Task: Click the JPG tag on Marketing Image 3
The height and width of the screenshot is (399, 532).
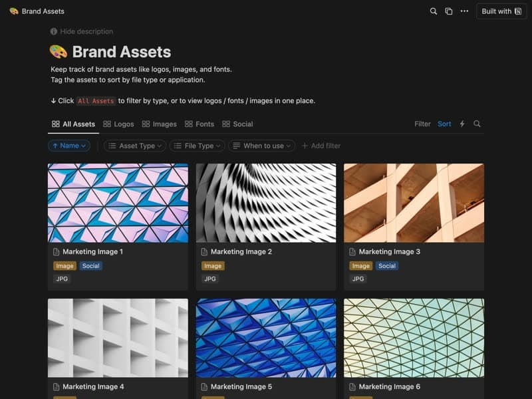Action: tap(358, 279)
